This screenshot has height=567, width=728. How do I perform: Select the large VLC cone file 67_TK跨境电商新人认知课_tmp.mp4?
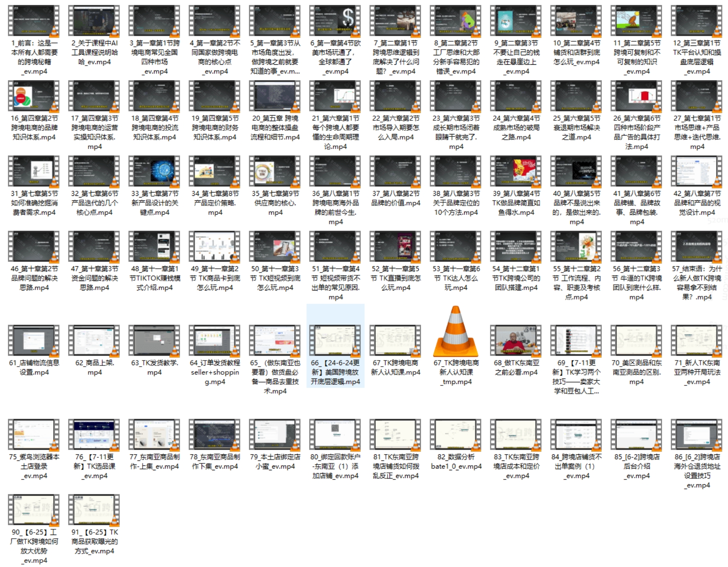click(x=456, y=332)
